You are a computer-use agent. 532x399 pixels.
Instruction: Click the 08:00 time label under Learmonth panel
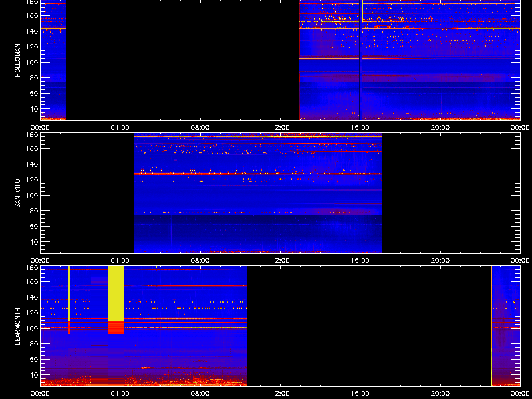200,394
